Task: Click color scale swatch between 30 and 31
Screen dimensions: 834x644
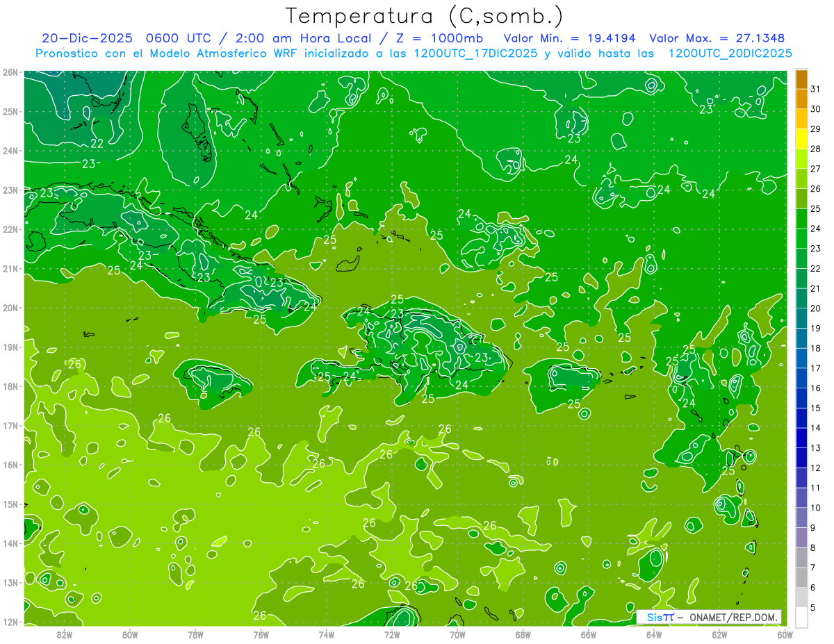Action: tap(801, 99)
